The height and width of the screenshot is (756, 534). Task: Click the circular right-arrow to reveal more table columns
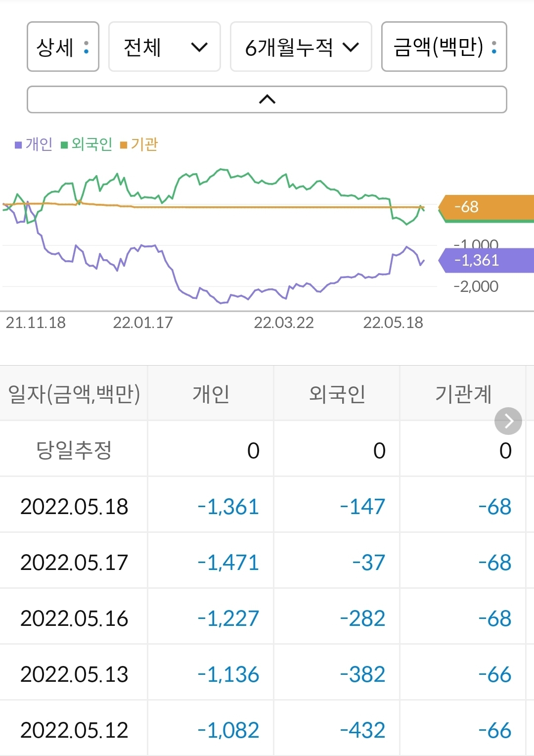[x=507, y=421]
